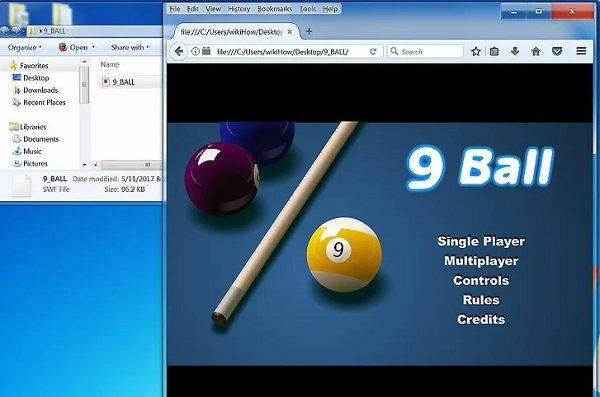Open the downloads arrow panel
Image resolution: width=600 pixels, height=397 pixels.
tap(515, 51)
